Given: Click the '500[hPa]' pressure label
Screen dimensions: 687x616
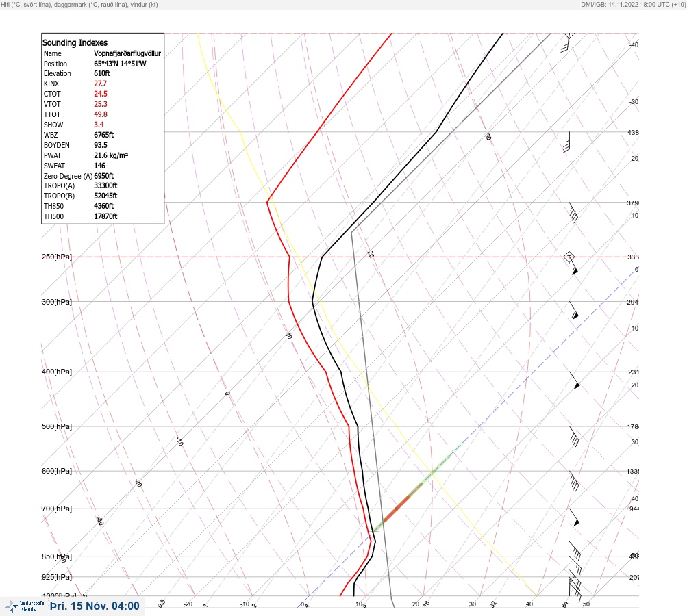Looking at the screenshot, I should click(x=57, y=426).
